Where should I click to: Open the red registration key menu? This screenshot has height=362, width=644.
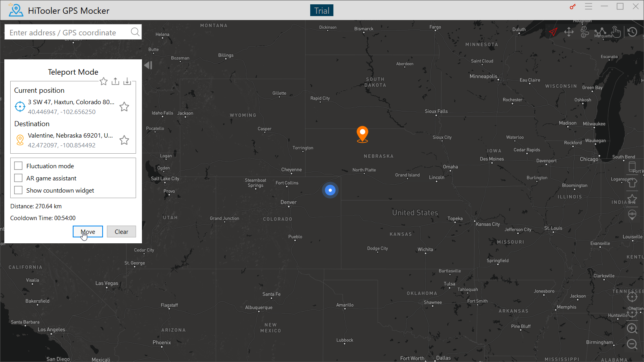pyautogui.click(x=572, y=6)
